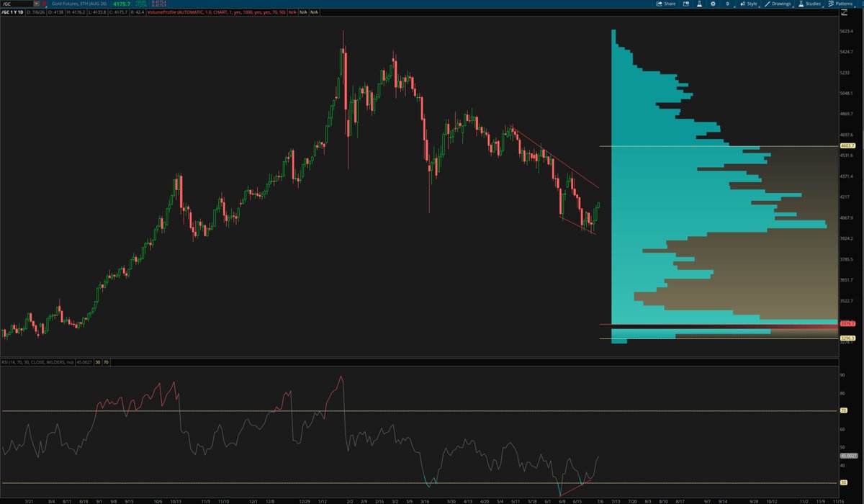Click the RSI header '30' oversold value
This screenshot has height=504, width=864.
point(98,362)
